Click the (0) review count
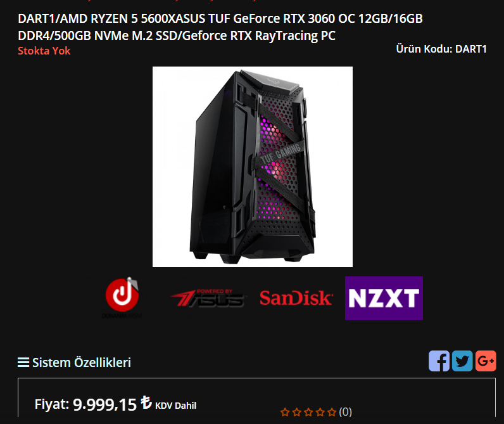The height and width of the screenshot is (424, 504). pyautogui.click(x=345, y=412)
